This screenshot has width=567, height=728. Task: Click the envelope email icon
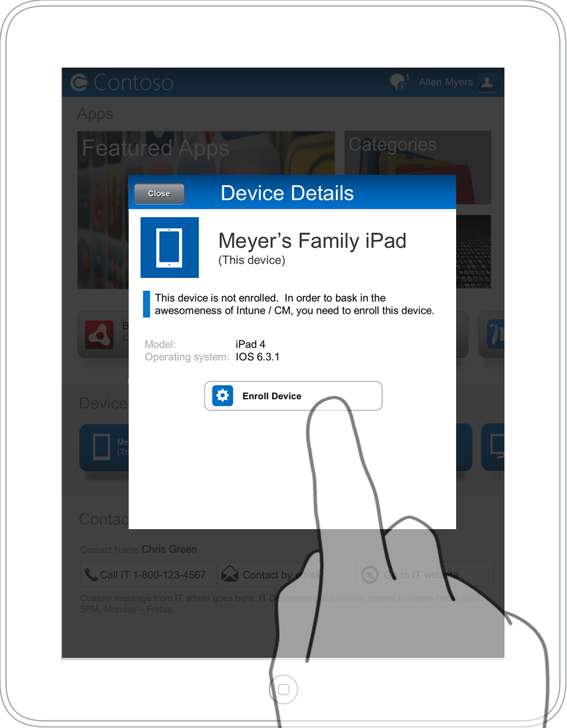click(x=230, y=574)
